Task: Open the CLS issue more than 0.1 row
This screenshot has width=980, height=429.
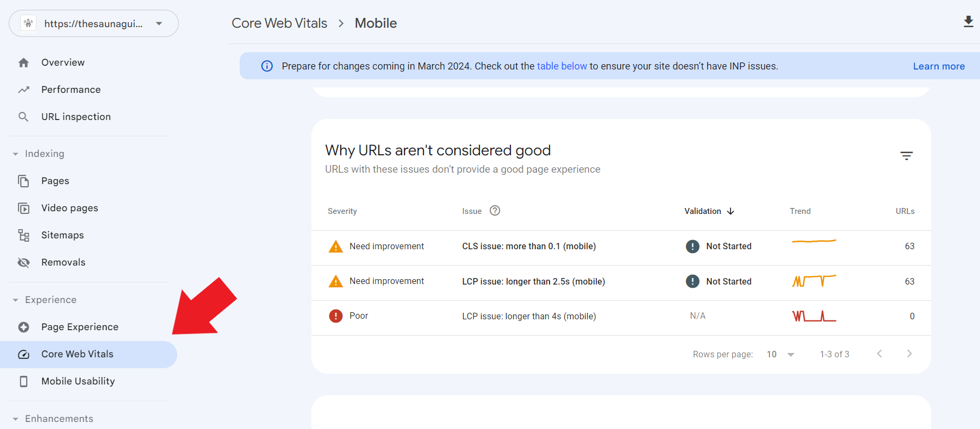Action: point(528,247)
